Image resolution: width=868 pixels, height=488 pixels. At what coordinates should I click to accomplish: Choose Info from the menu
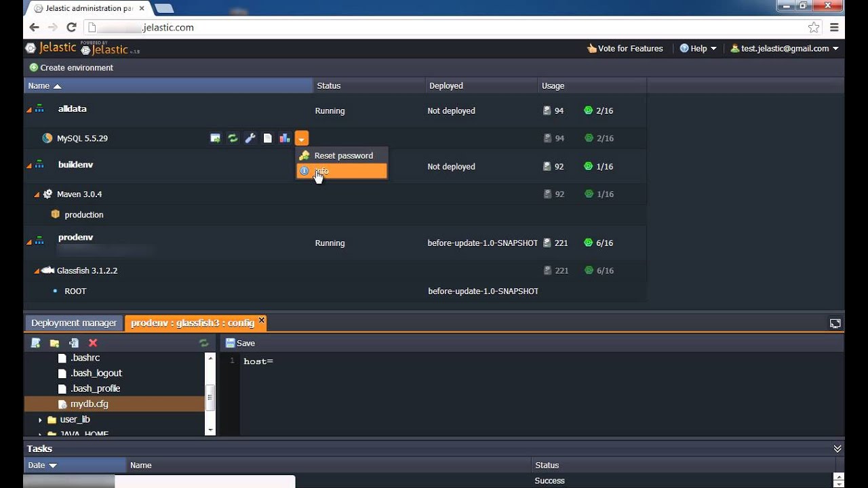point(342,171)
